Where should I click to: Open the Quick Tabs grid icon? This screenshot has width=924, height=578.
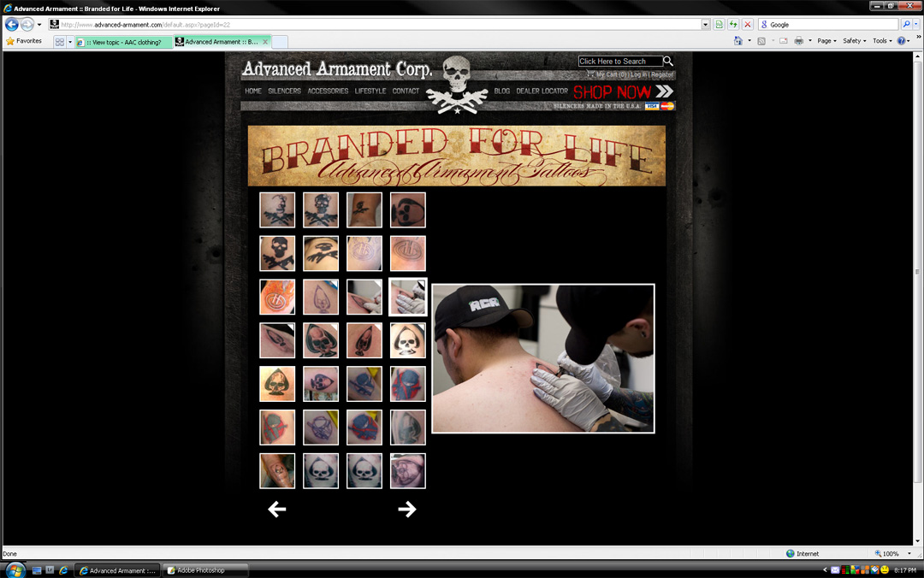[x=60, y=42]
